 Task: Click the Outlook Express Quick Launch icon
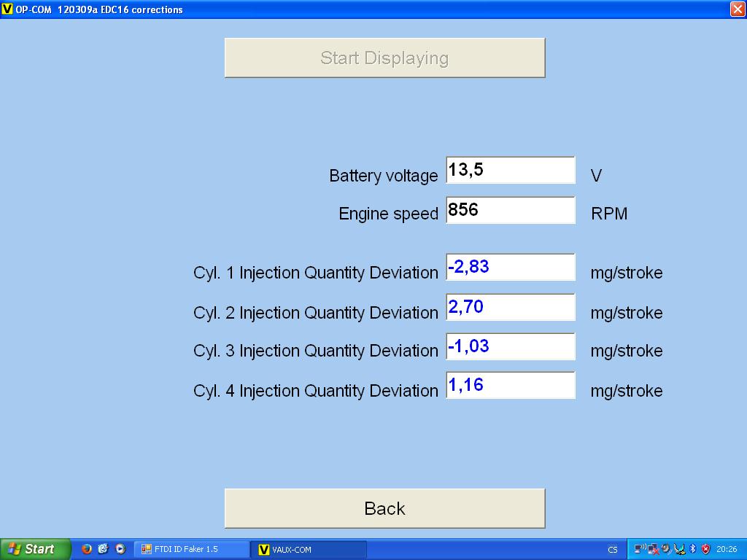(104, 549)
